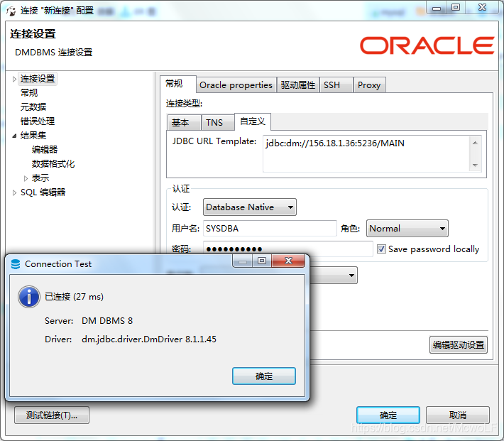The image size is (504, 441).
Task: Close the Connection Test dialog
Action: point(288,261)
